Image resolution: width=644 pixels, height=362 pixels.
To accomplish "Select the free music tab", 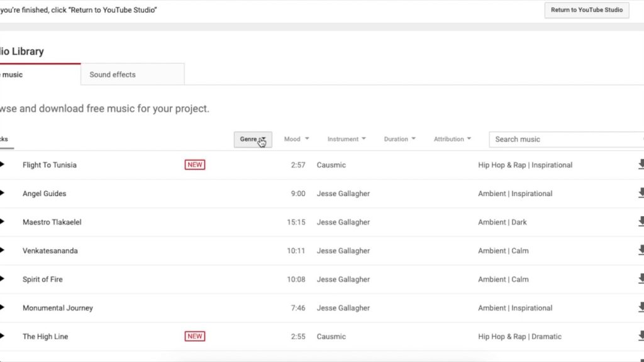I will tap(13, 74).
